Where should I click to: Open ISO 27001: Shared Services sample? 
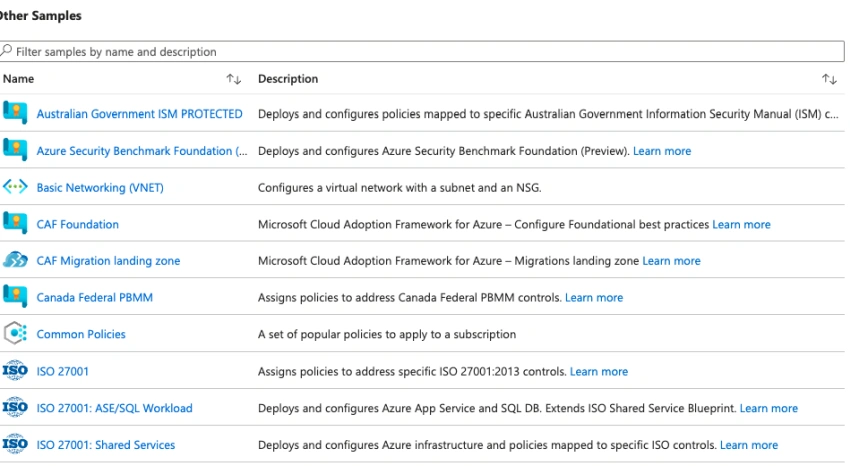click(106, 445)
